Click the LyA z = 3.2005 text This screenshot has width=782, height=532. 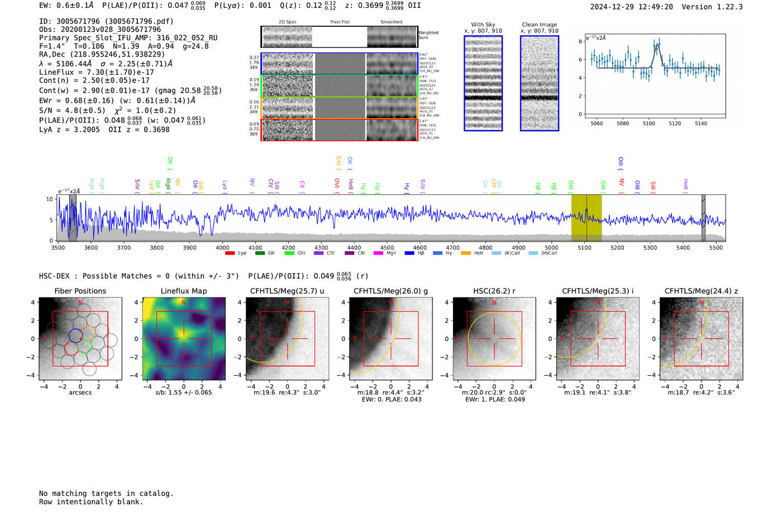coord(69,130)
